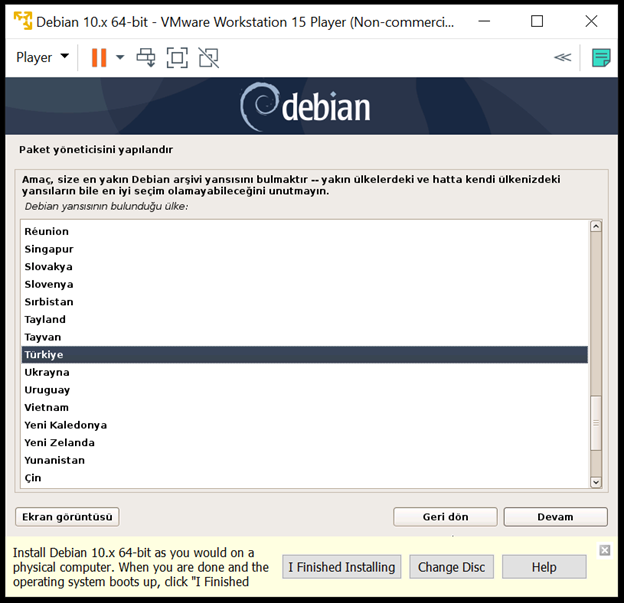Viewport: 624px width, 603px height.
Task: Open the power options dropdown arrow
Action: [120, 57]
